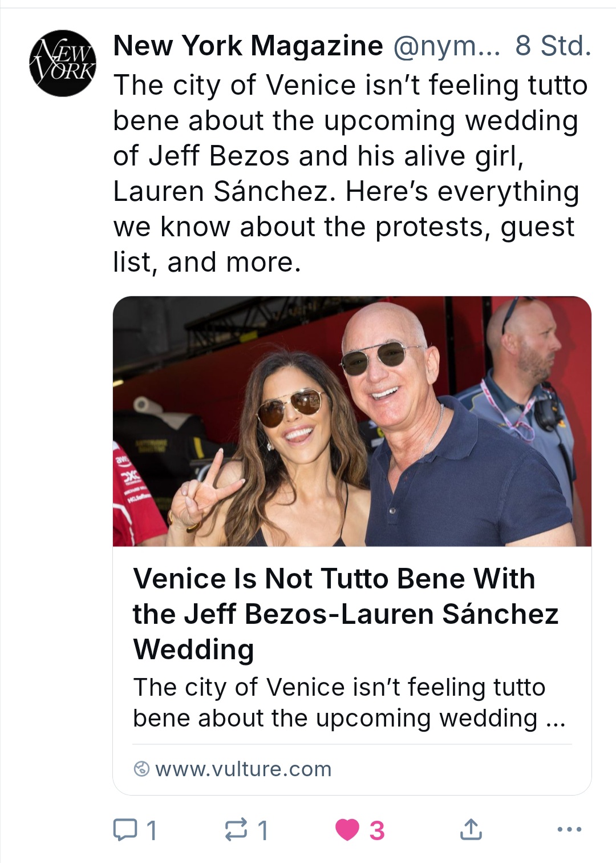Open the 8 Std. timestamp
Screen dimensions: 616x863
pos(553,46)
